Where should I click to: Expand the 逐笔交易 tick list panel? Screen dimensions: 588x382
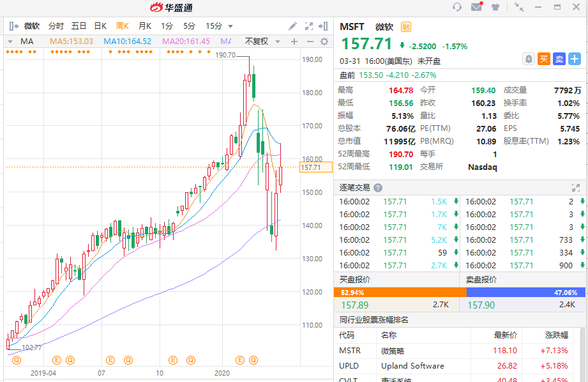[x=576, y=188]
